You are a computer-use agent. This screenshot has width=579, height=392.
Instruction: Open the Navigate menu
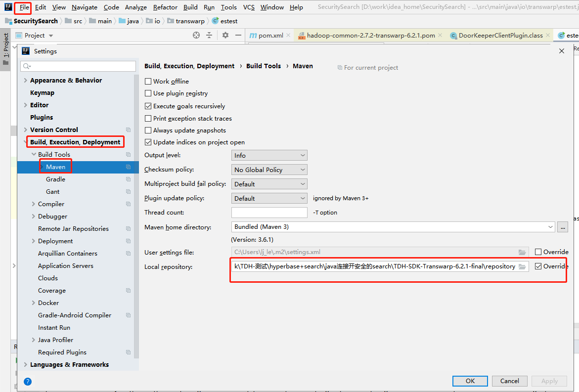(85, 7)
